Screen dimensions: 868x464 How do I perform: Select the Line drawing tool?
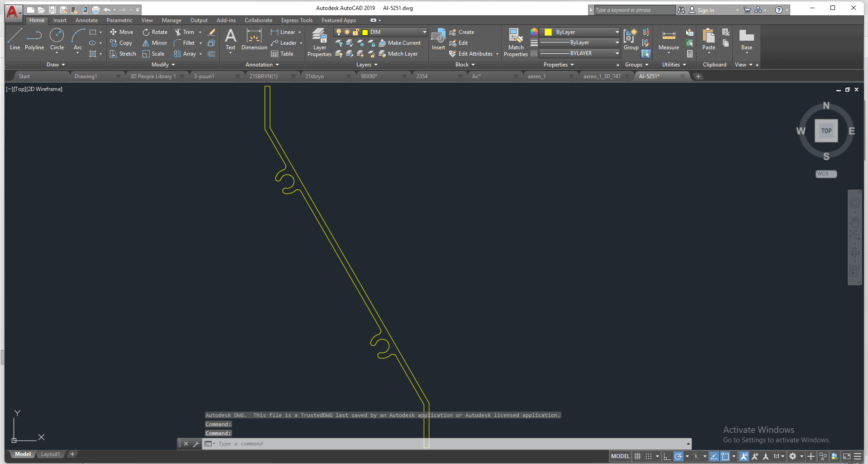click(x=14, y=39)
